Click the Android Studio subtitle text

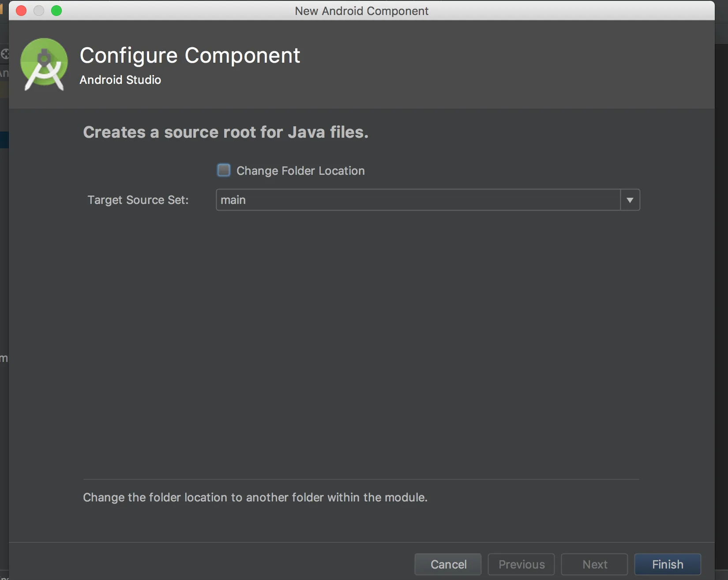click(x=120, y=80)
